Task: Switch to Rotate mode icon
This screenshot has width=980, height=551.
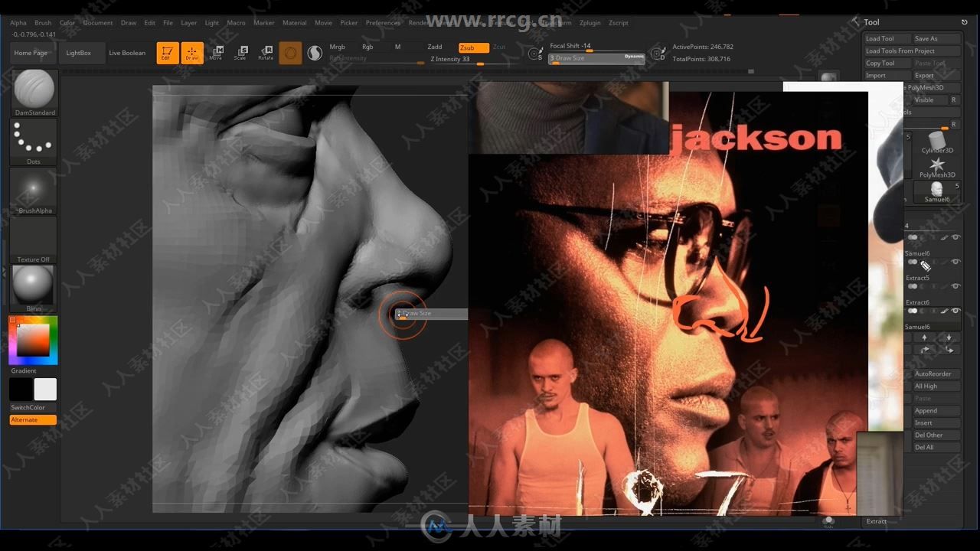Action: (265, 53)
